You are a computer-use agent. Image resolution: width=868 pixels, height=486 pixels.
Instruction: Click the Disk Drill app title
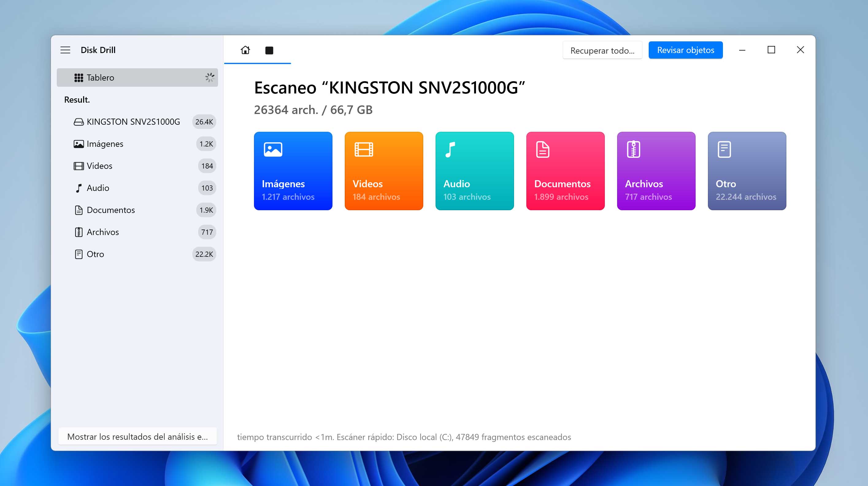click(98, 50)
